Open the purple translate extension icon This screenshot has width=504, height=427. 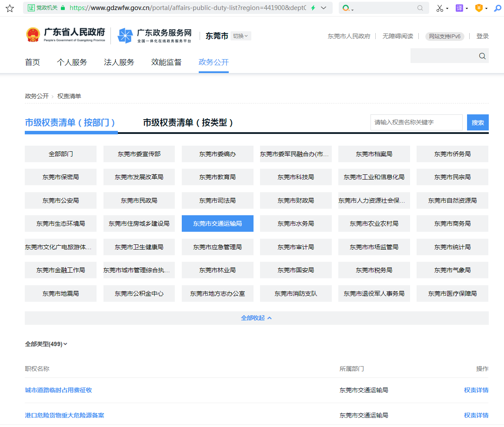click(x=459, y=8)
